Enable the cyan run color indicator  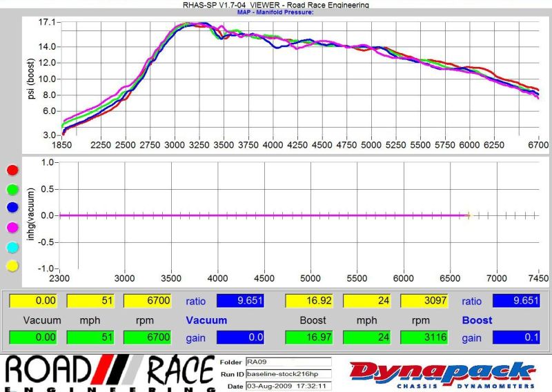click(x=12, y=247)
